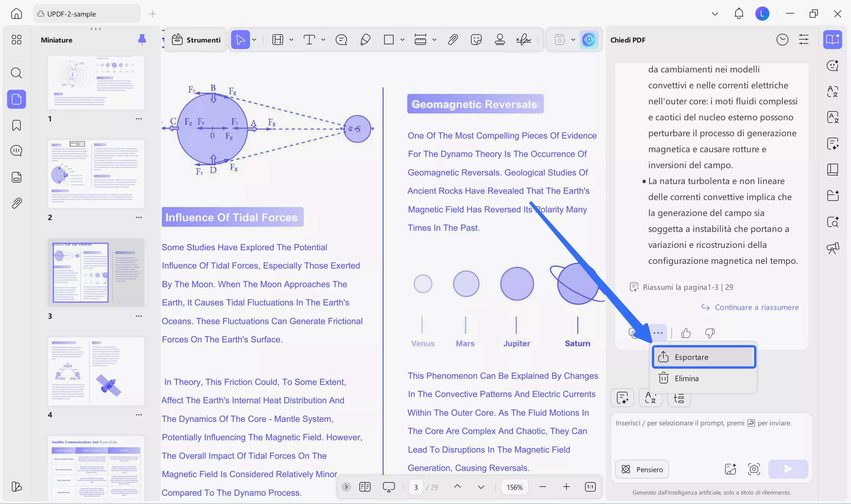Image resolution: width=851 pixels, height=504 pixels.
Task: Expand the tab list chevron in title bar
Action: [715, 14]
